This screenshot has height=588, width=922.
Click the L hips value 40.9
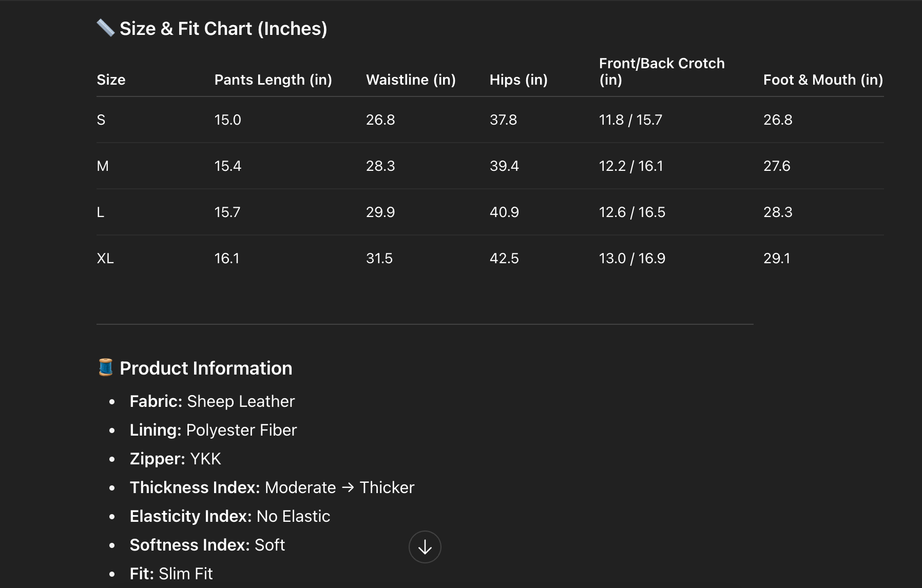[504, 212]
